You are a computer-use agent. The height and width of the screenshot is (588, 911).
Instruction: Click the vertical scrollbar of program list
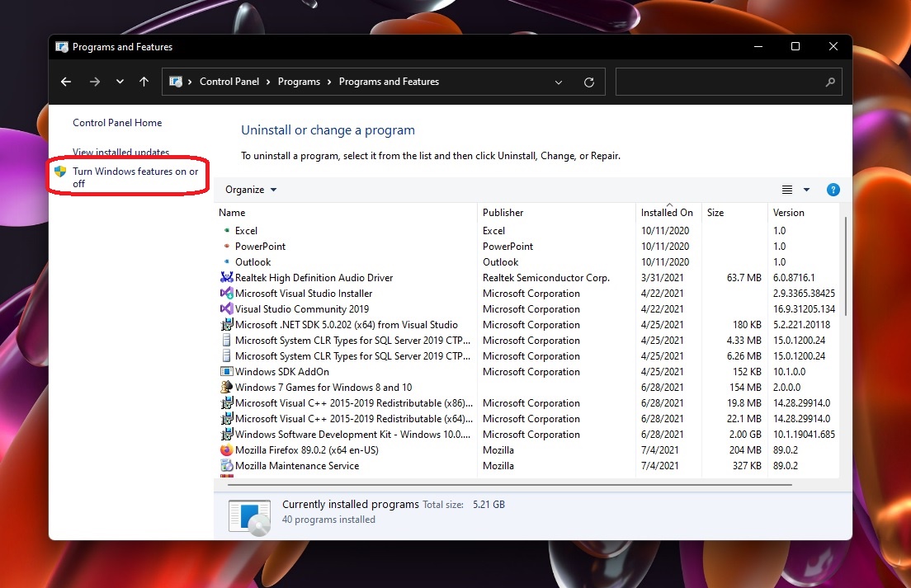[x=845, y=267]
